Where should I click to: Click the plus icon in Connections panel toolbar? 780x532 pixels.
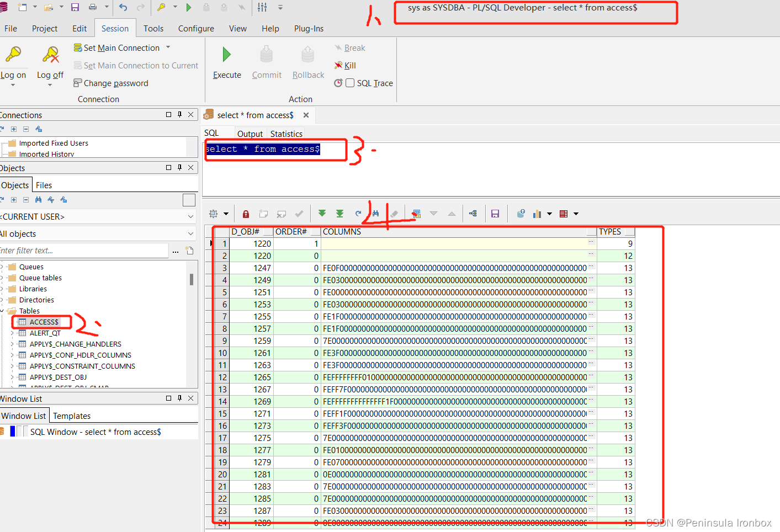(x=14, y=129)
